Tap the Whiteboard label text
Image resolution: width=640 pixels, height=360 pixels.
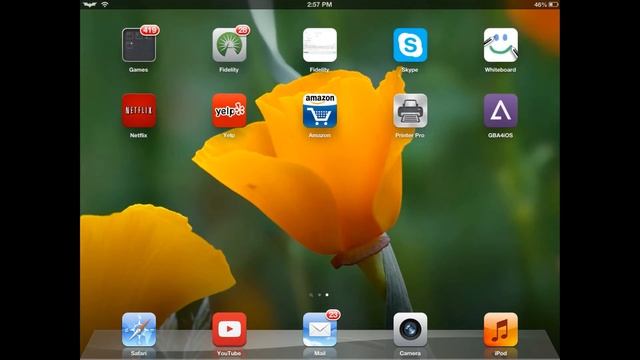tap(500, 70)
